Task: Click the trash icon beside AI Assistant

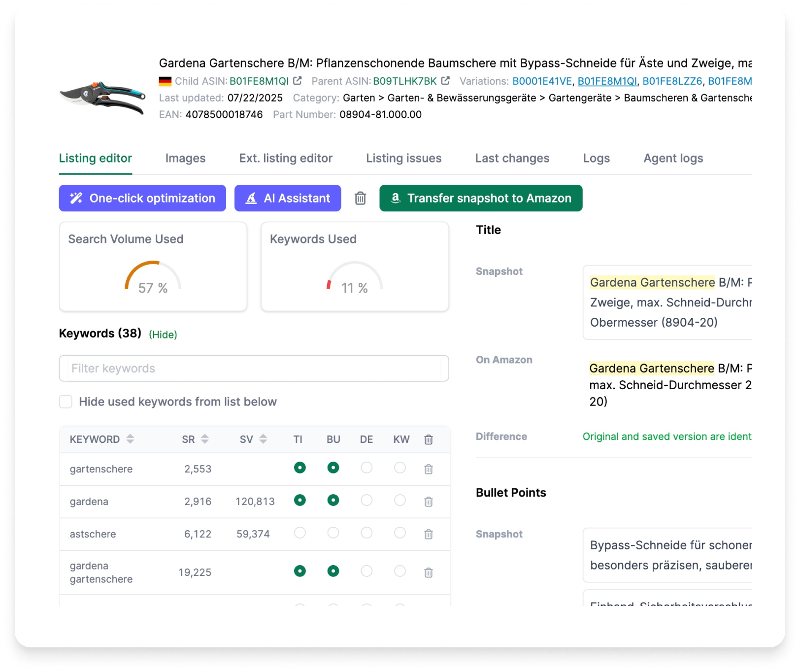Action: pyautogui.click(x=361, y=198)
